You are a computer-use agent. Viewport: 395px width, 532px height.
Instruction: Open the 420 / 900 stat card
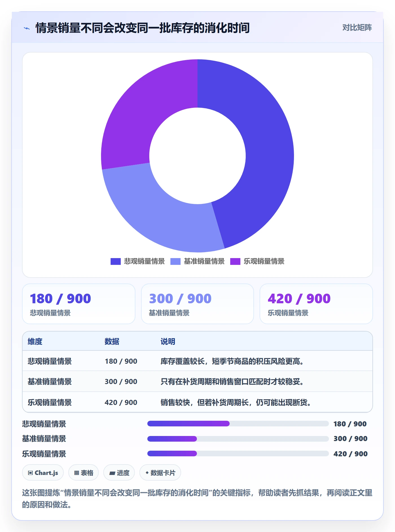pos(316,304)
